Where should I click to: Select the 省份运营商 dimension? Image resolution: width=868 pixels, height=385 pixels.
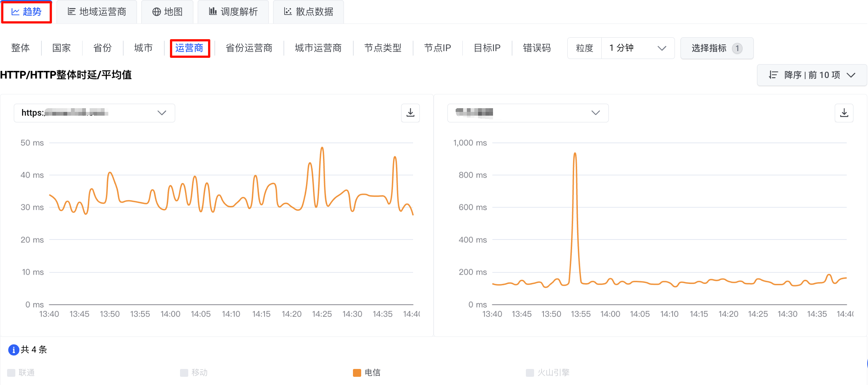tap(249, 48)
